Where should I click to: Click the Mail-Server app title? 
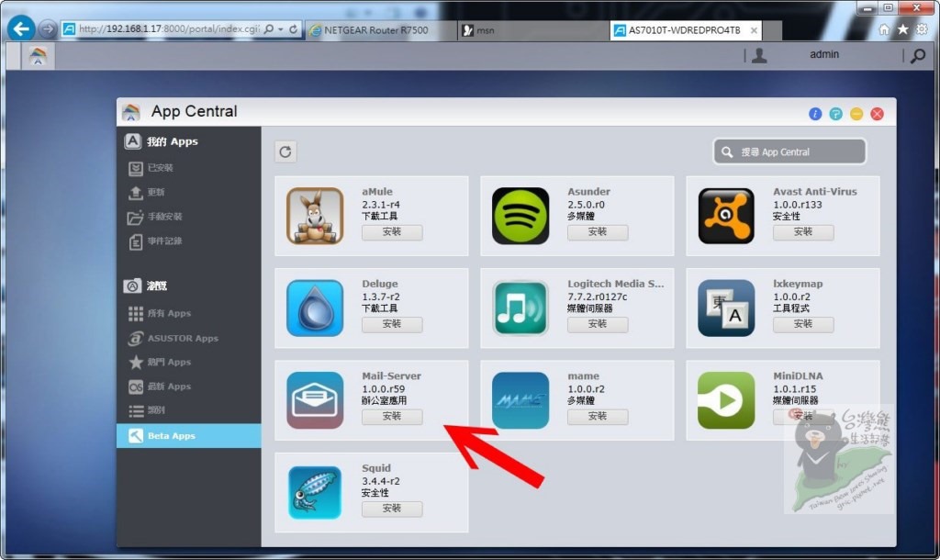coord(391,375)
